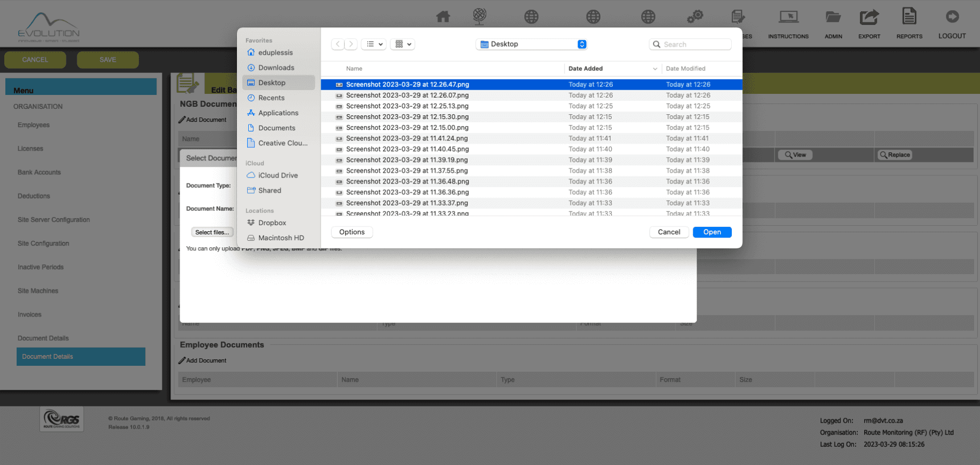Select file Screenshot 2023-03-29 at 12.25.13.png
Image resolution: width=980 pixels, height=465 pixels.
[x=531, y=106]
